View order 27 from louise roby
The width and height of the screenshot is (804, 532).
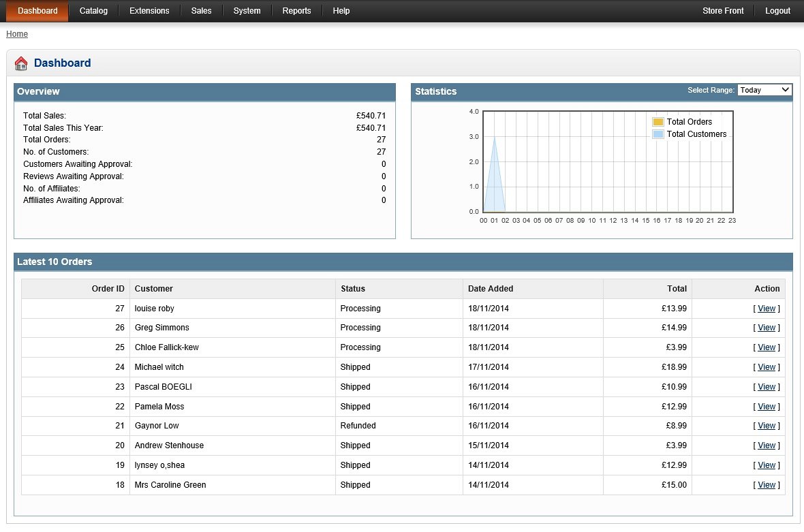coord(767,309)
